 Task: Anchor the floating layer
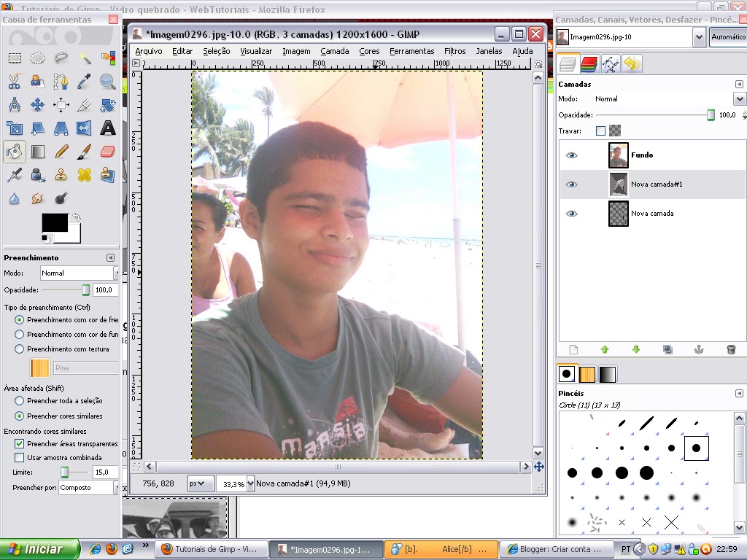(699, 349)
